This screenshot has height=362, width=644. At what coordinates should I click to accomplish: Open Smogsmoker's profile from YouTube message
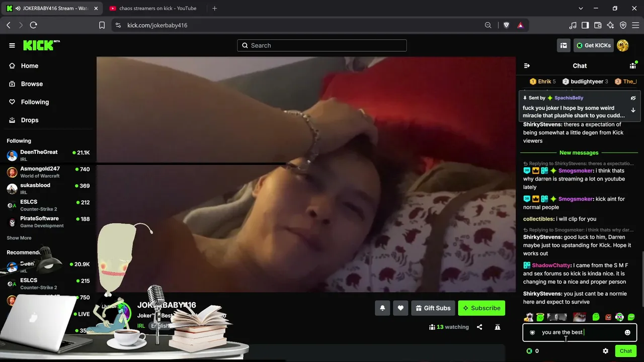coord(576,171)
